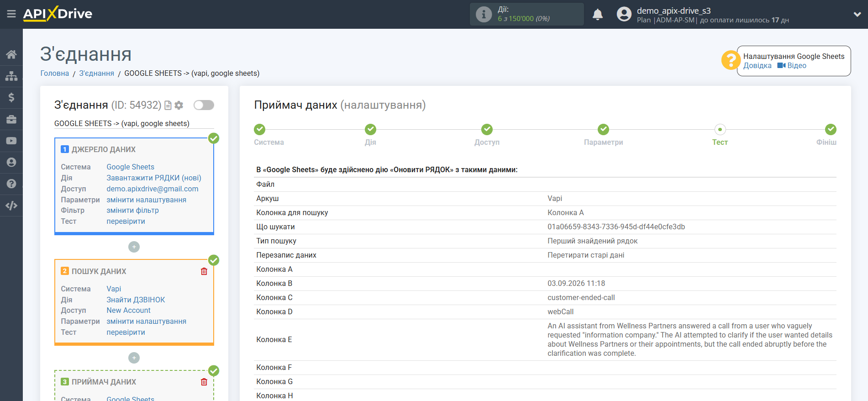The image size is (868, 401).
Task: Click search змінити налаштування link
Action: point(146,321)
